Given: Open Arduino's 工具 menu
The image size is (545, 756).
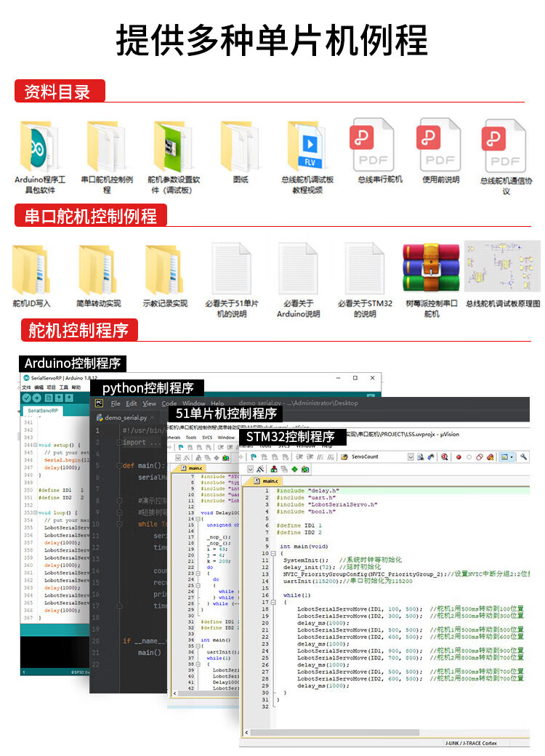Looking at the screenshot, I should tap(63, 388).
